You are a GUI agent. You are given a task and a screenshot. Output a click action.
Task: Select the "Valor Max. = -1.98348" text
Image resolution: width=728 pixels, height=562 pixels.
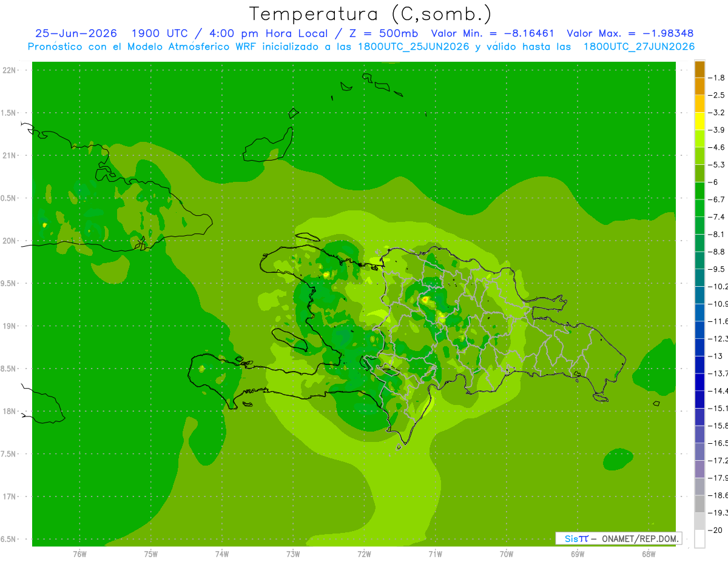pos(630,33)
